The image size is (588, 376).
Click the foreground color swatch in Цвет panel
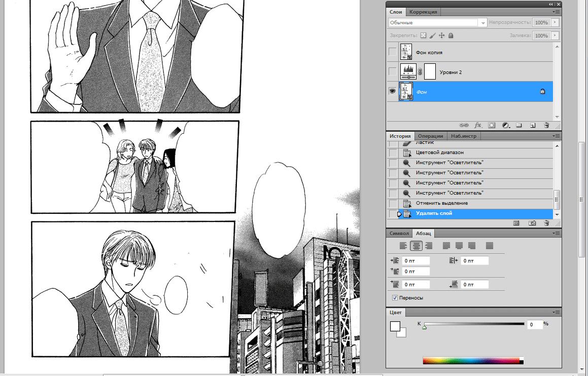(395, 326)
